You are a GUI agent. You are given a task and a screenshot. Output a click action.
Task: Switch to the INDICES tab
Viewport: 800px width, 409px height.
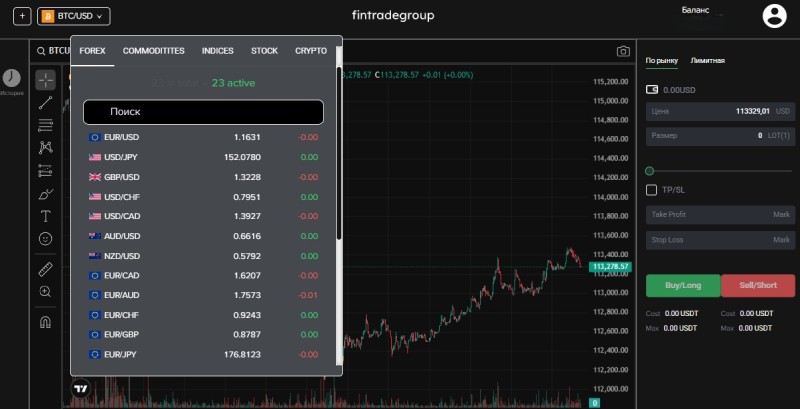pyautogui.click(x=217, y=51)
